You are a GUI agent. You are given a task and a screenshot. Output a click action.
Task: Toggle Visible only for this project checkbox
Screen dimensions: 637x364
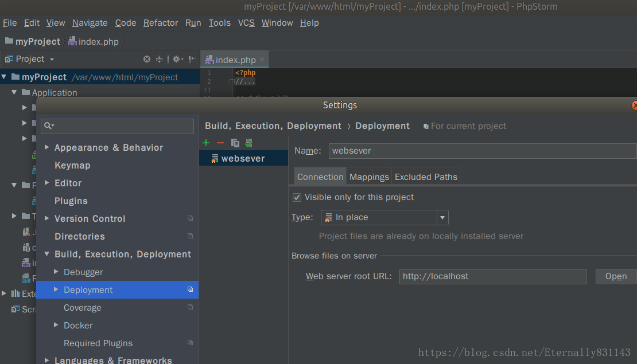pos(297,198)
